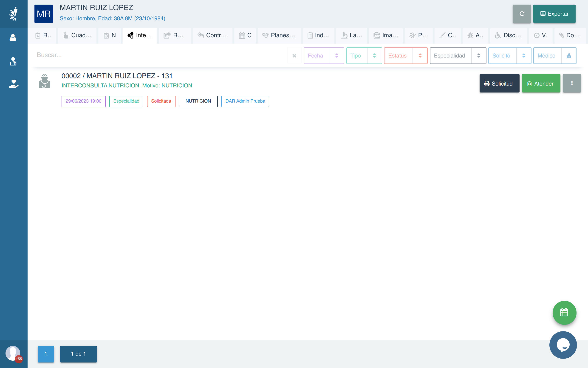Open the Disc… disability tab
This screenshot has width=588, height=368.
click(x=508, y=35)
